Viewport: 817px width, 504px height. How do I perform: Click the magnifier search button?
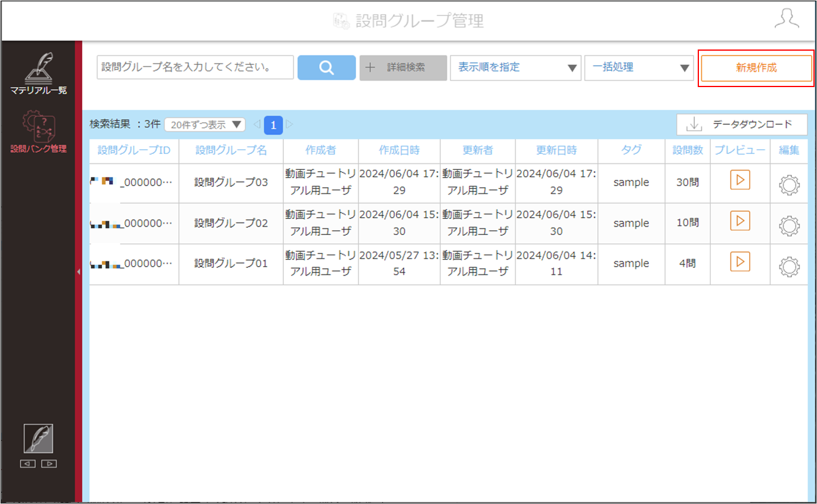[x=326, y=67]
